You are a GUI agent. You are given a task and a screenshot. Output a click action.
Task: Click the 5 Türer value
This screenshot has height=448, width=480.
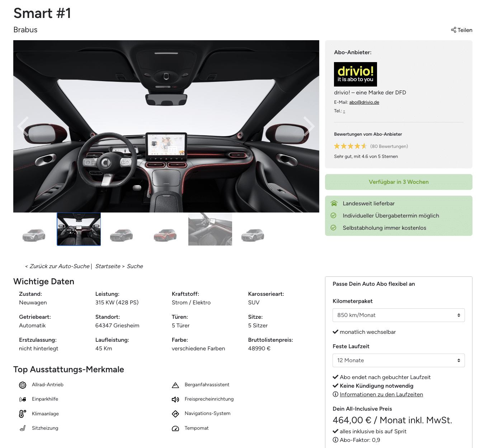click(x=181, y=325)
